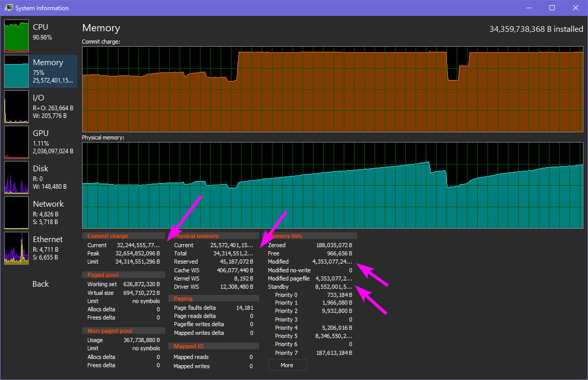Viewport: 588px width, 380px height.
Task: Click the Virtual size value 694,710,272 B
Action: coord(142,293)
